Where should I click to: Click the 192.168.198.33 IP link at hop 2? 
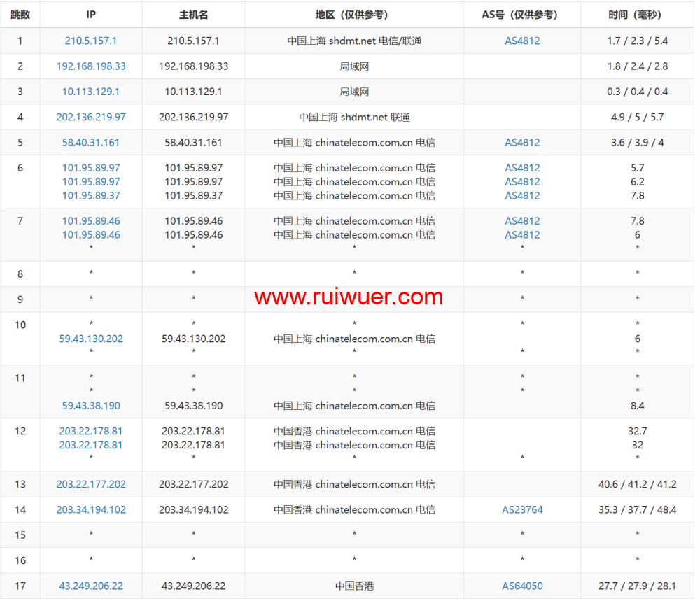click(x=91, y=66)
